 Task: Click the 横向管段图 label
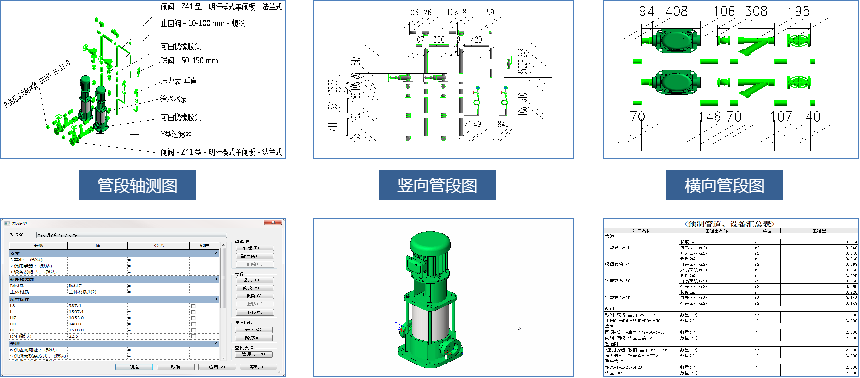pos(725,185)
